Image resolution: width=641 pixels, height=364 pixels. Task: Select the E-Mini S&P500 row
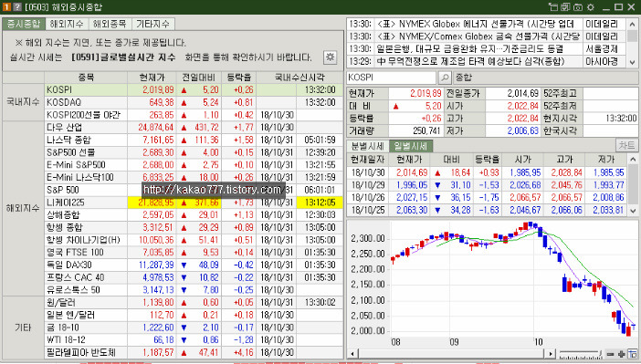[194, 164]
